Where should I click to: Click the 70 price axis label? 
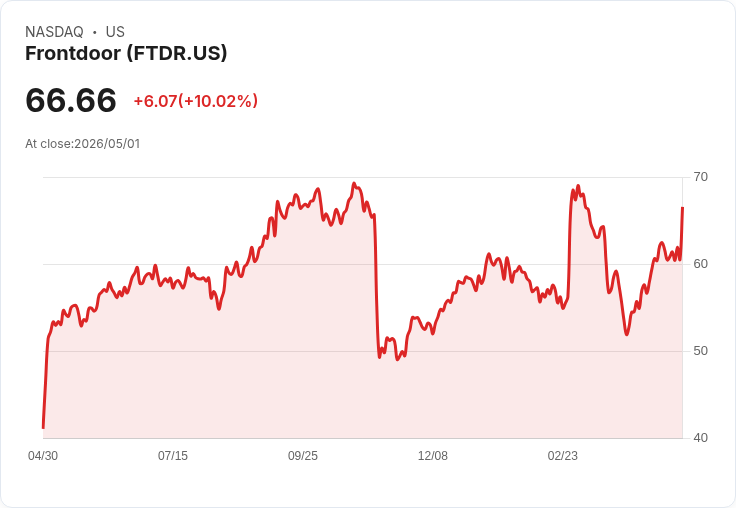(700, 177)
